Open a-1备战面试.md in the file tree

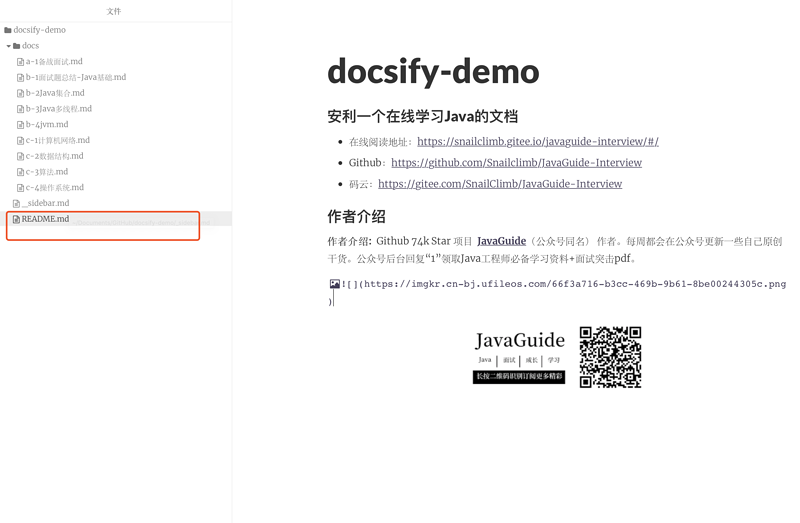tap(54, 62)
